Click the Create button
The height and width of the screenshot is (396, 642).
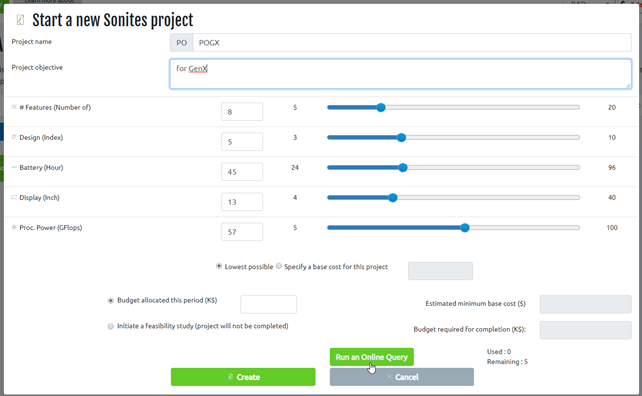243,377
